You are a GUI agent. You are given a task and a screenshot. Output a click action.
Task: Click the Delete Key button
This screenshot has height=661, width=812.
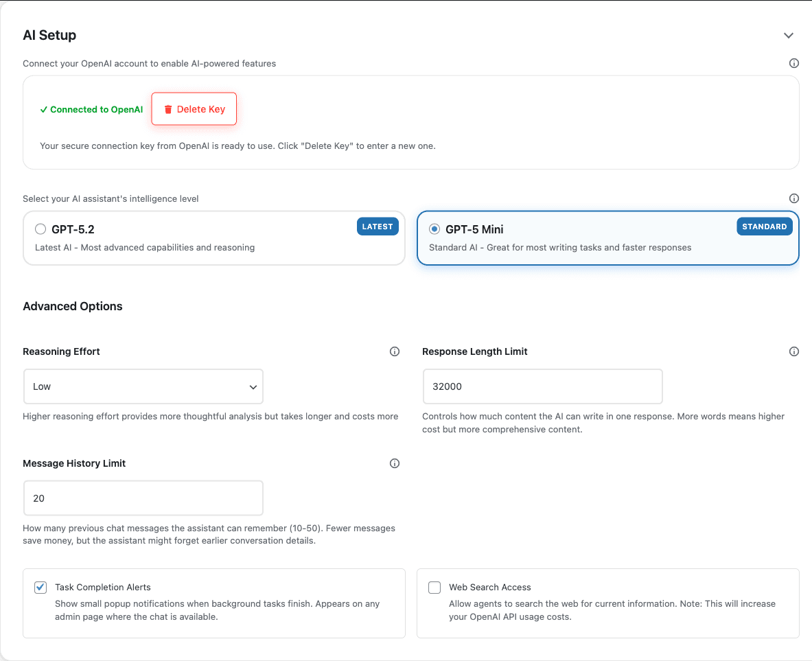click(194, 108)
